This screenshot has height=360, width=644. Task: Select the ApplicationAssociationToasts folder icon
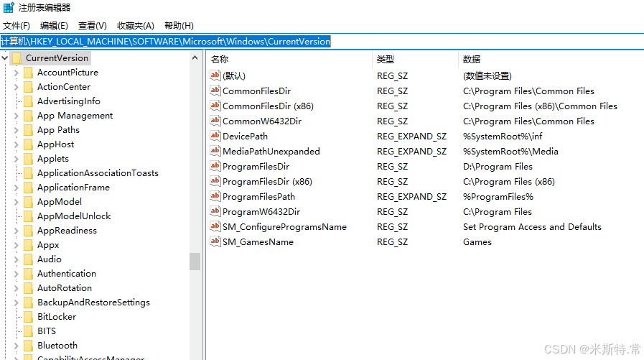[x=28, y=173]
